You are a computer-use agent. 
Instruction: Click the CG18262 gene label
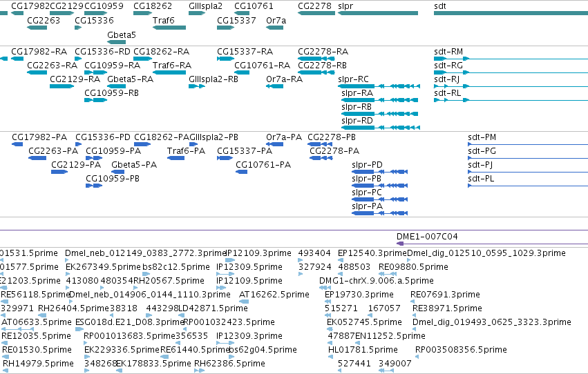click(x=153, y=6)
